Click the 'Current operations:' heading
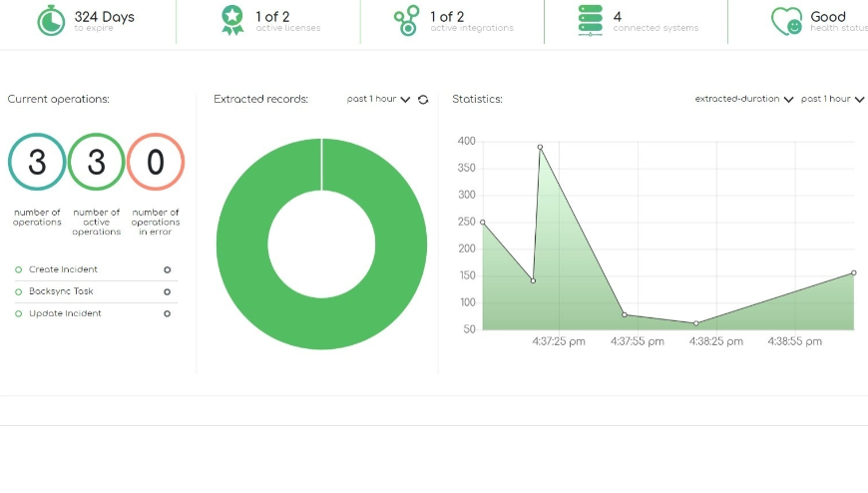 click(58, 99)
